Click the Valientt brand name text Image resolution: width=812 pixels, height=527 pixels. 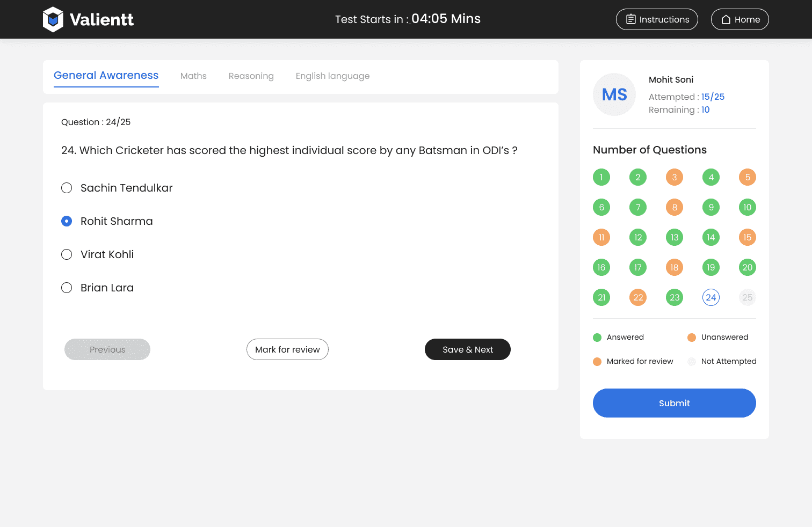[x=102, y=19]
